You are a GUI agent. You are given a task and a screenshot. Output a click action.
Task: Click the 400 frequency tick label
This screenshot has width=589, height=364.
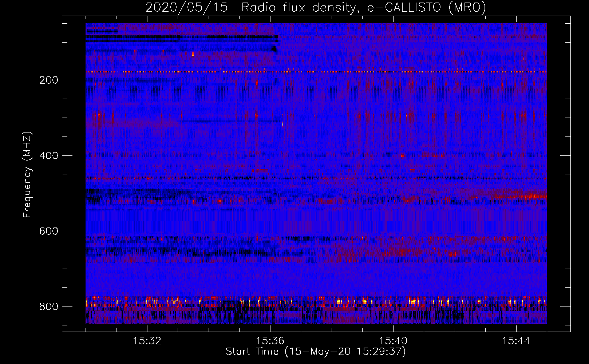click(x=49, y=156)
